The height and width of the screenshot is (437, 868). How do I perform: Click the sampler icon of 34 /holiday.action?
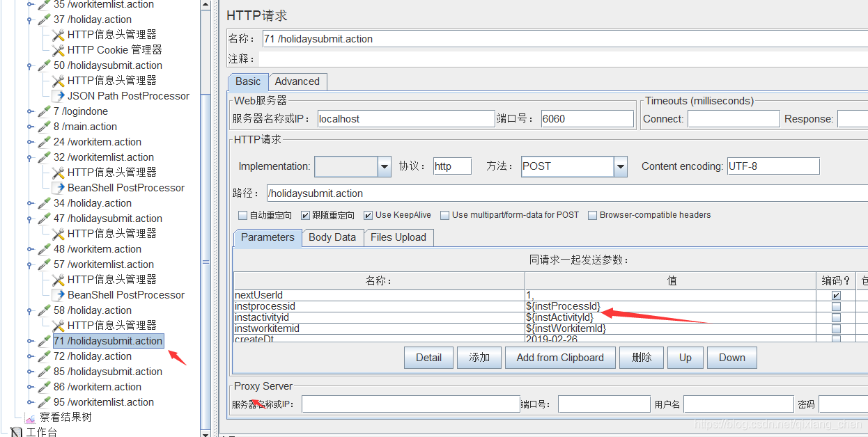pos(45,203)
